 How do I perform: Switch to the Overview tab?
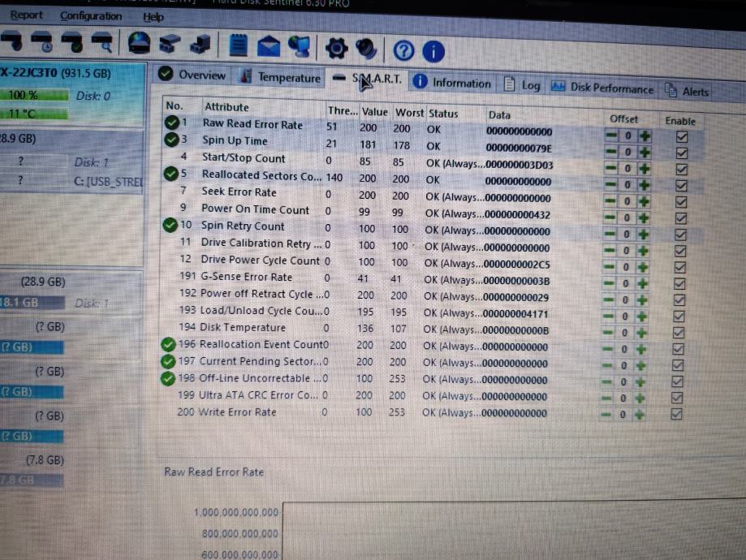coord(192,75)
